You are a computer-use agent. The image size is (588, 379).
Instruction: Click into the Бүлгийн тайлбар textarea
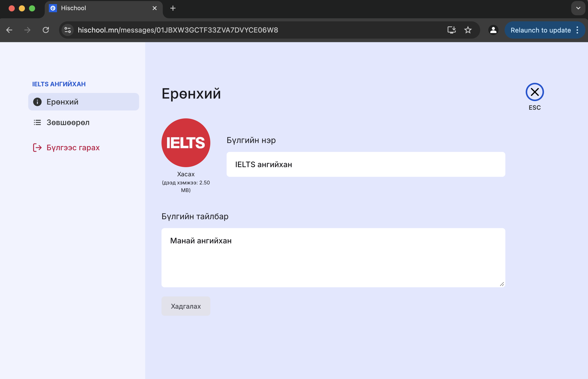(333, 258)
